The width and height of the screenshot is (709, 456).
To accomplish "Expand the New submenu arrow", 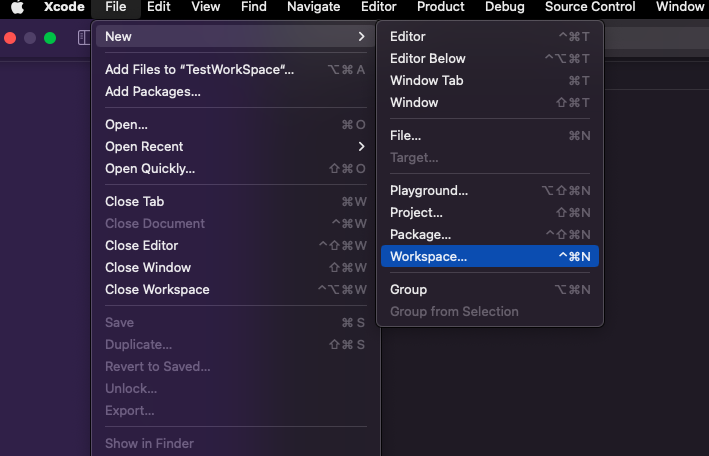I will (x=361, y=37).
